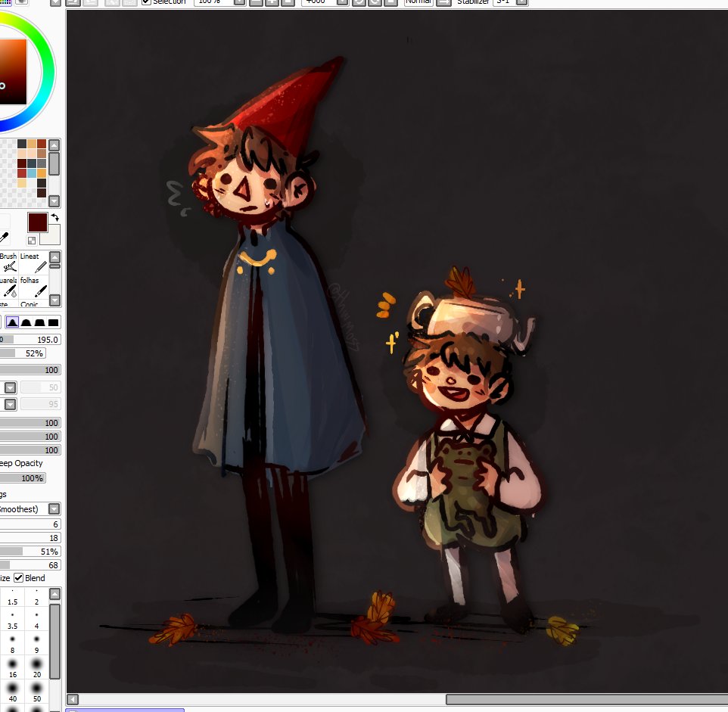Select the dark gray swatch in first row
Image resolution: width=728 pixels, height=712 pixels.
(x=22, y=144)
